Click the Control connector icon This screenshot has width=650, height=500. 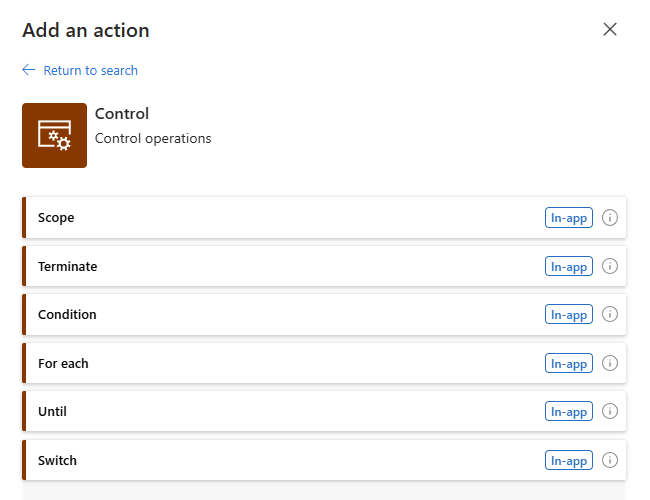point(54,136)
